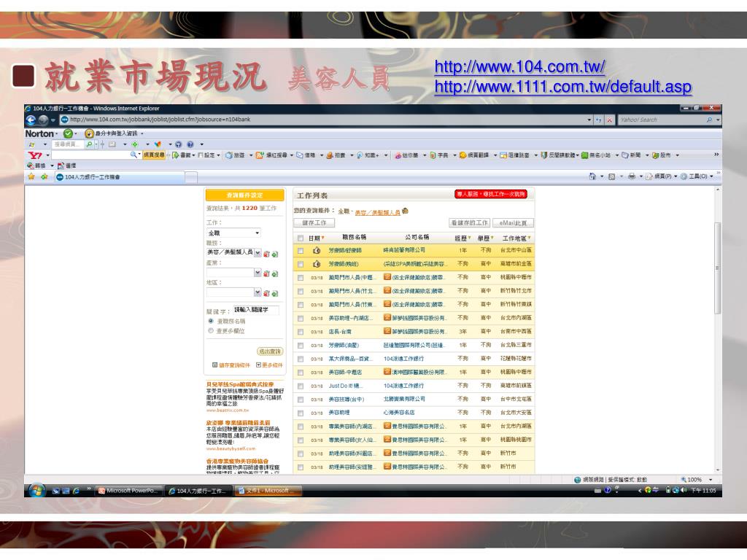The image size is (747, 560).
Task: Click the 爆紅搜尋 icon on Yahoo toolbar
Action: point(260,155)
